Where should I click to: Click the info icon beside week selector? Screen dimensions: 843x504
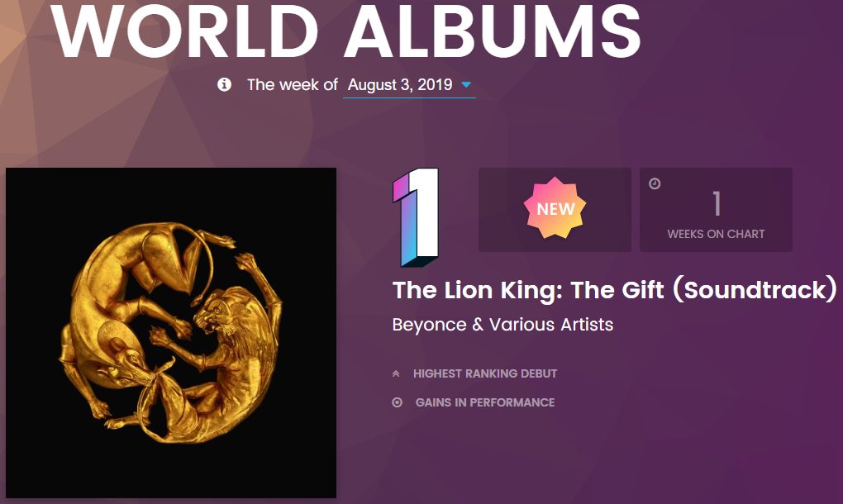pyautogui.click(x=224, y=84)
